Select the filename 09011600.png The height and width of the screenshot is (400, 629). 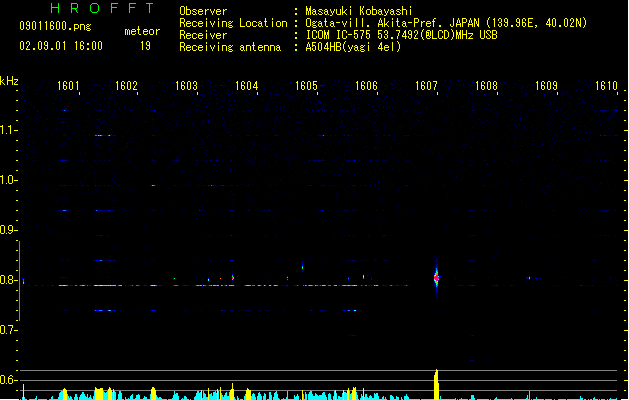pos(55,26)
